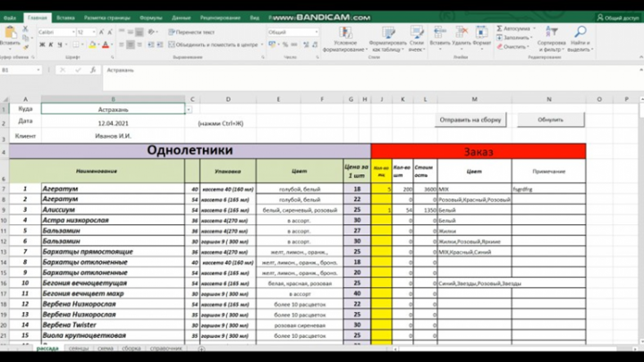Image resolution: width=644 pixels, height=362 pixels.
Task: Switch to the Разметка страницы tab
Action: (x=107, y=18)
